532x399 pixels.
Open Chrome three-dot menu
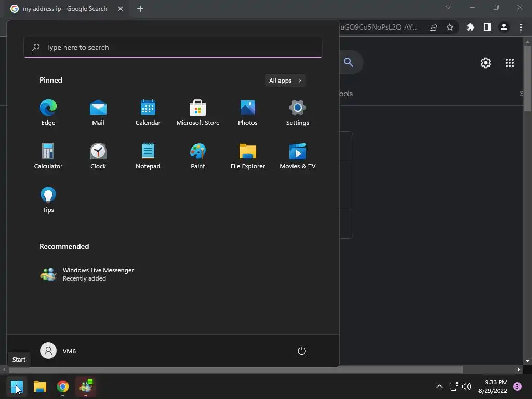521,27
